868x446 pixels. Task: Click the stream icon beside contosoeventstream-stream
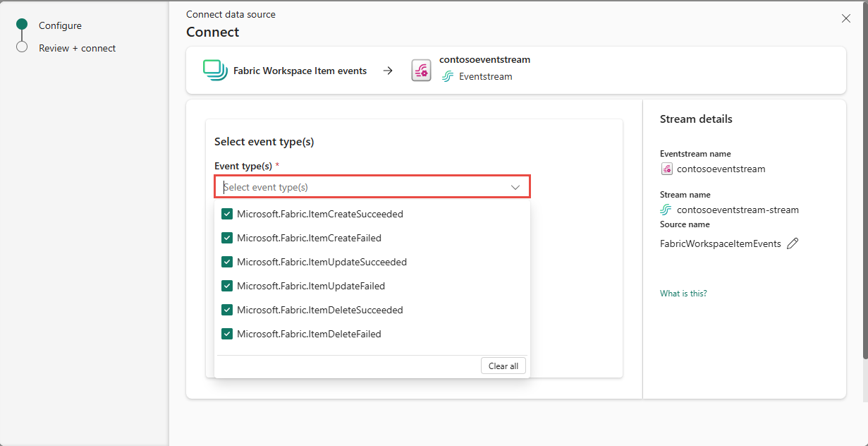point(666,210)
